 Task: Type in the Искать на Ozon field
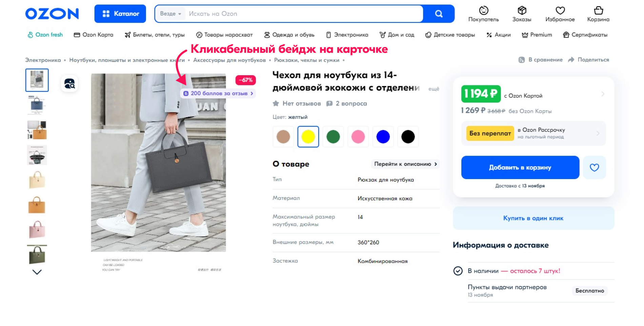point(302,14)
